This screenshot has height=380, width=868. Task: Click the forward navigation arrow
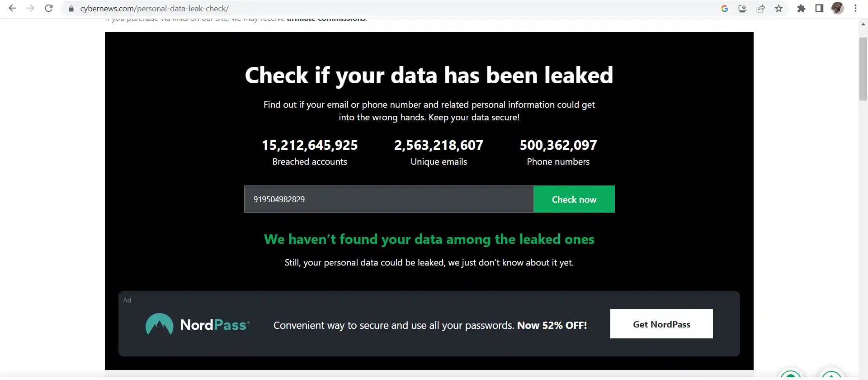point(30,8)
